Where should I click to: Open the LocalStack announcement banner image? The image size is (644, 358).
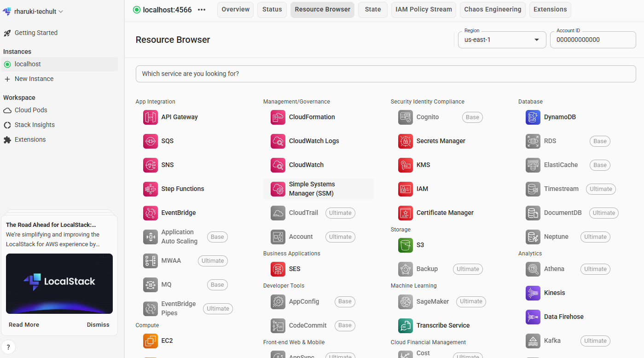59,283
